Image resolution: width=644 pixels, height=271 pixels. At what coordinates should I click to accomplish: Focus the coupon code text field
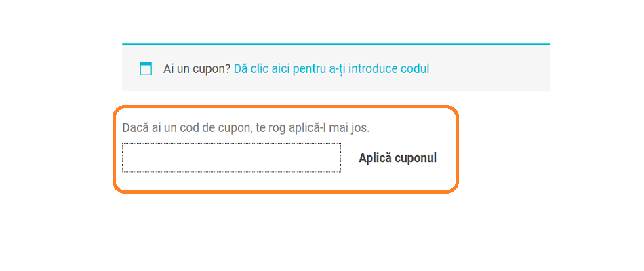click(x=231, y=158)
